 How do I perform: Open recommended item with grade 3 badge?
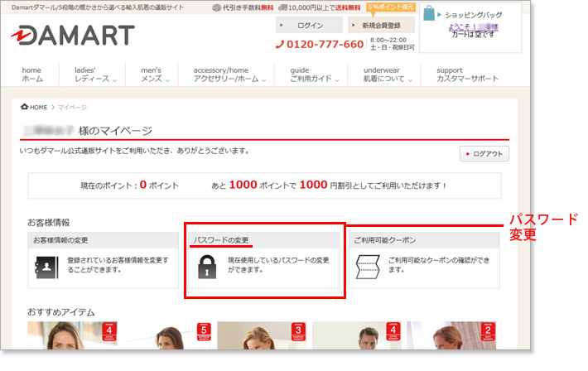[x=262, y=335]
